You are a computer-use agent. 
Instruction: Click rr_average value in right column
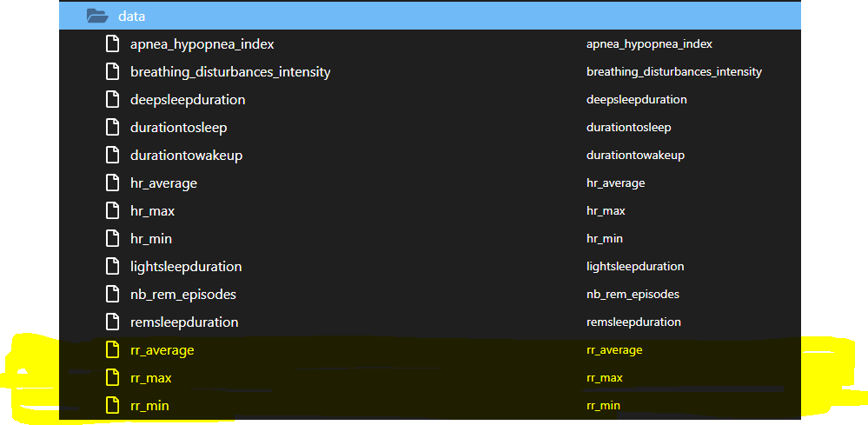point(614,350)
